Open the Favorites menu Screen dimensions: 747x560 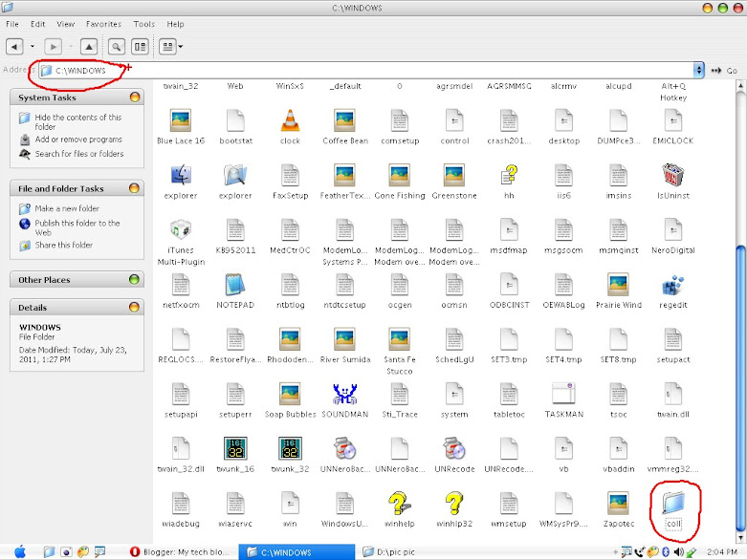point(103,24)
